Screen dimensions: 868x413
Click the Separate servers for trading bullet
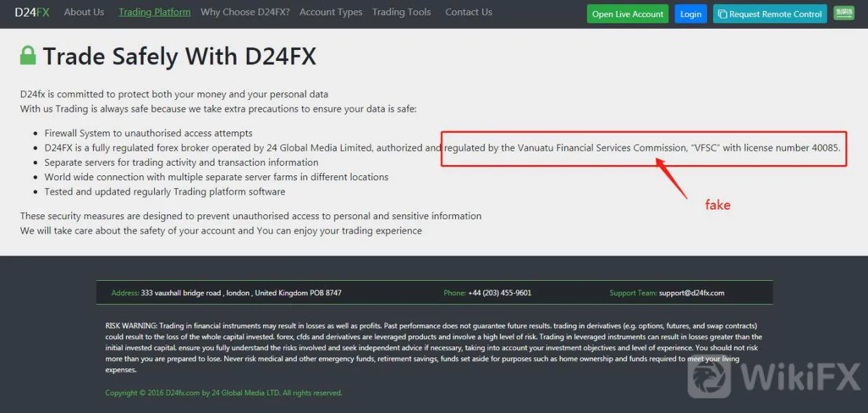point(182,162)
